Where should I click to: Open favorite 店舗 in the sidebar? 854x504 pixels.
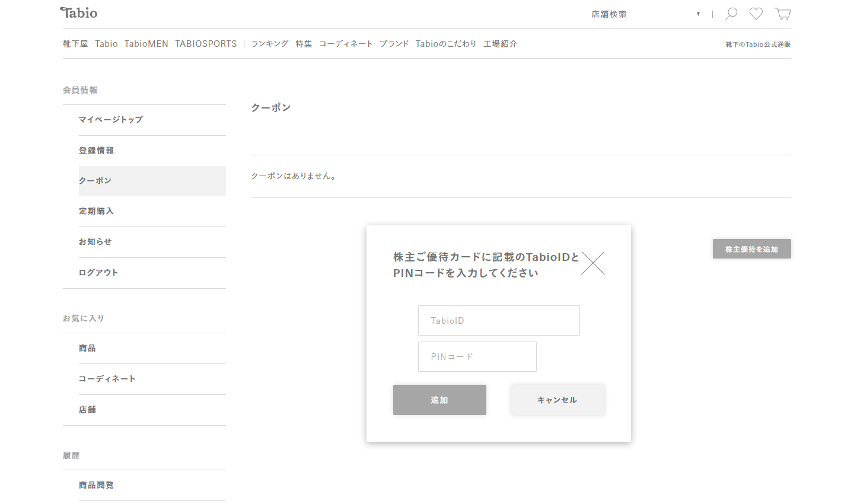(152, 410)
